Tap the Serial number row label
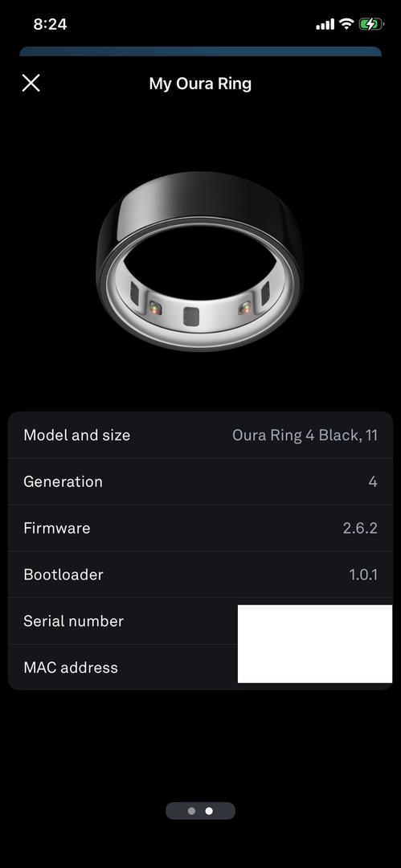Viewport: 401px width, 868px height. tap(74, 621)
